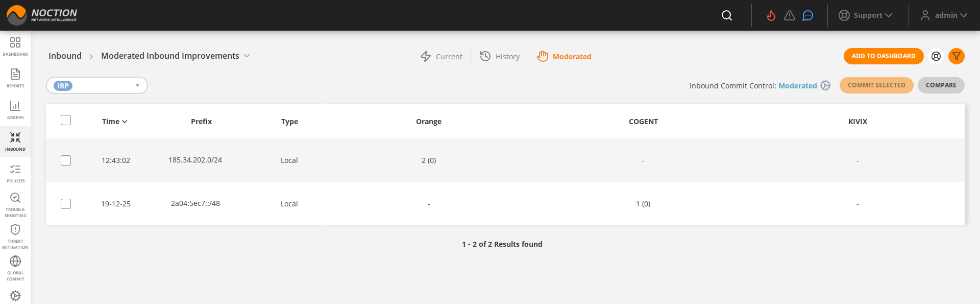980x304 pixels.
Task: Open the chat messages bubble icon
Action: coord(807,15)
